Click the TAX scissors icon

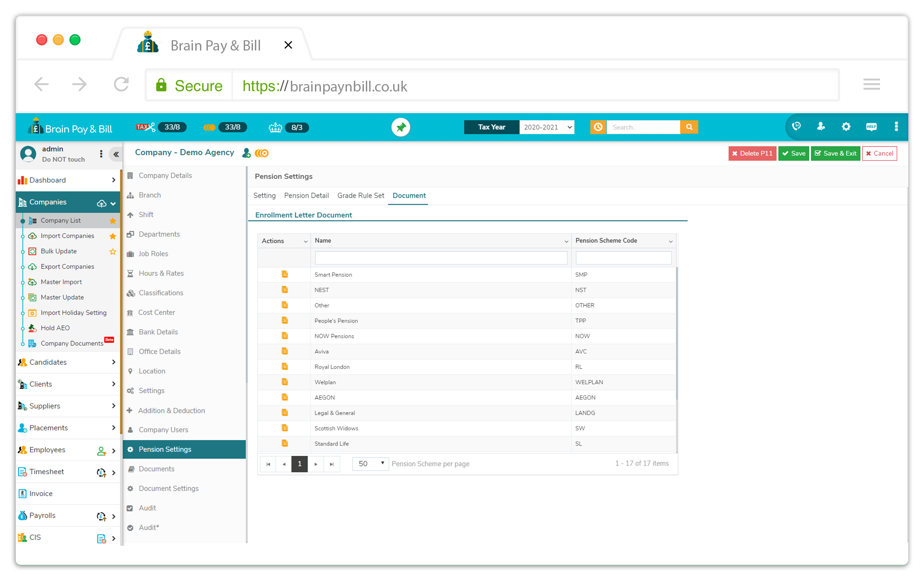click(146, 127)
